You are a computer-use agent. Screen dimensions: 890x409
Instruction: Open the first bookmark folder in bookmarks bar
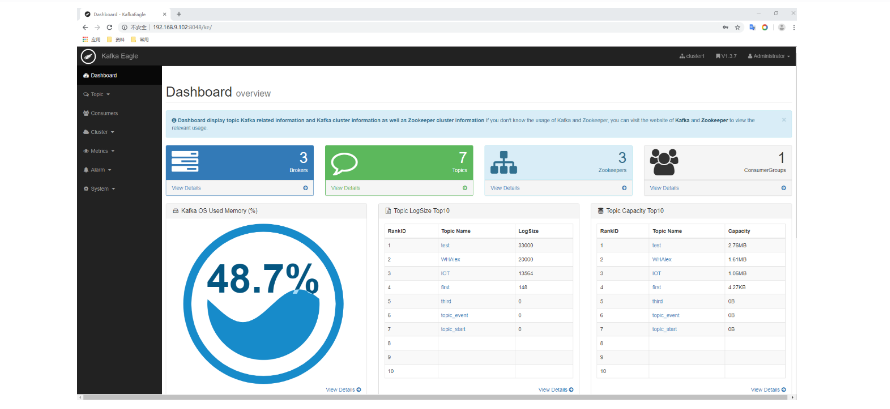coord(115,39)
